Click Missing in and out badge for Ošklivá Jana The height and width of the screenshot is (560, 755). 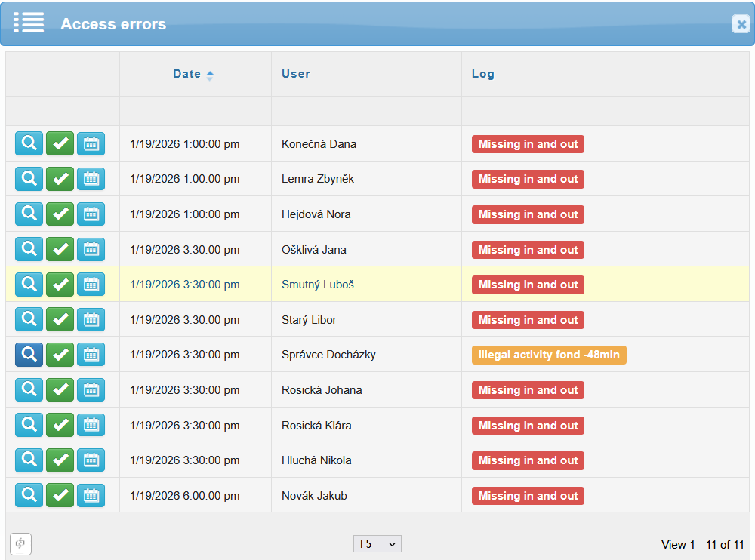coord(528,250)
